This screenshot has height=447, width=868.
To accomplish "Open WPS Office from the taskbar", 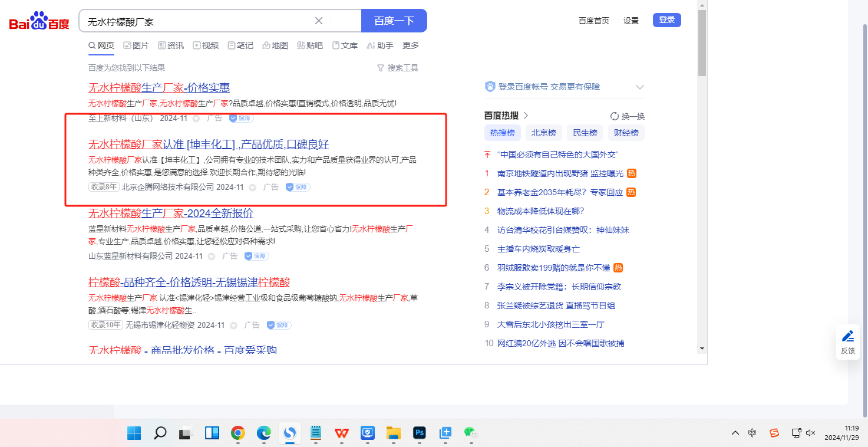I will (342, 433).
